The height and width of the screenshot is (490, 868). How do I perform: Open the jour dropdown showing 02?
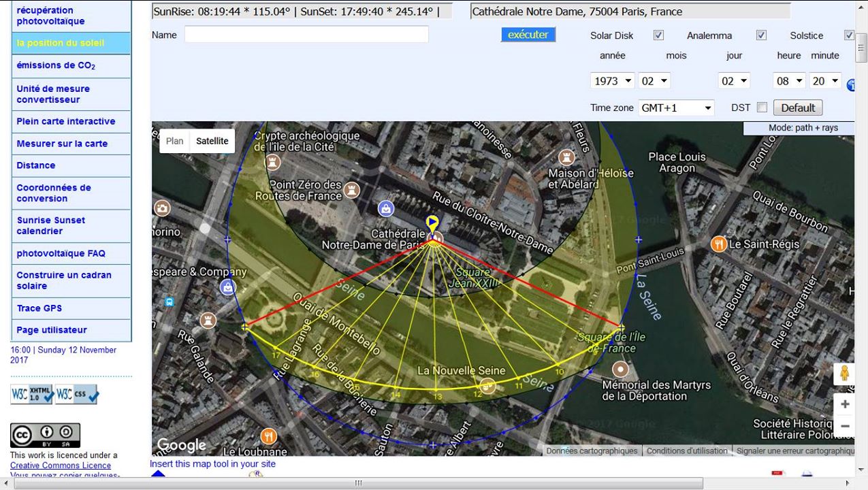coord(735,81)
